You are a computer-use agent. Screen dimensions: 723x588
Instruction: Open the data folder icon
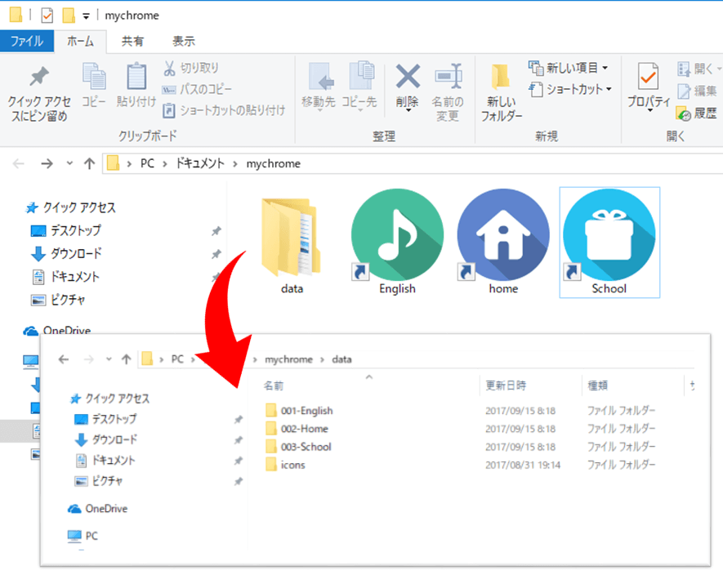292,240
